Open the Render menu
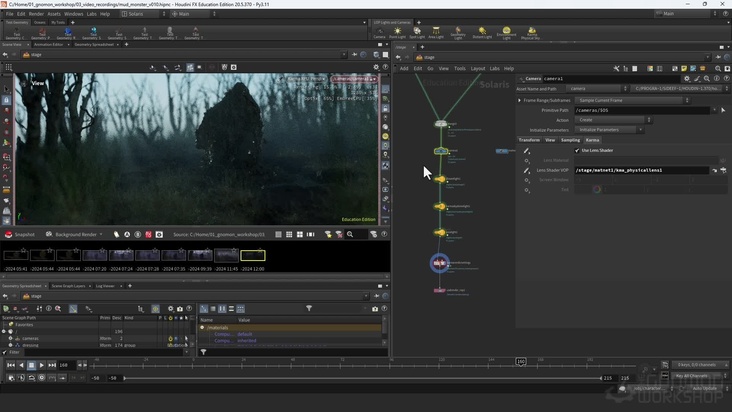Viewport: 732px width, 412px height. point(36,14)
